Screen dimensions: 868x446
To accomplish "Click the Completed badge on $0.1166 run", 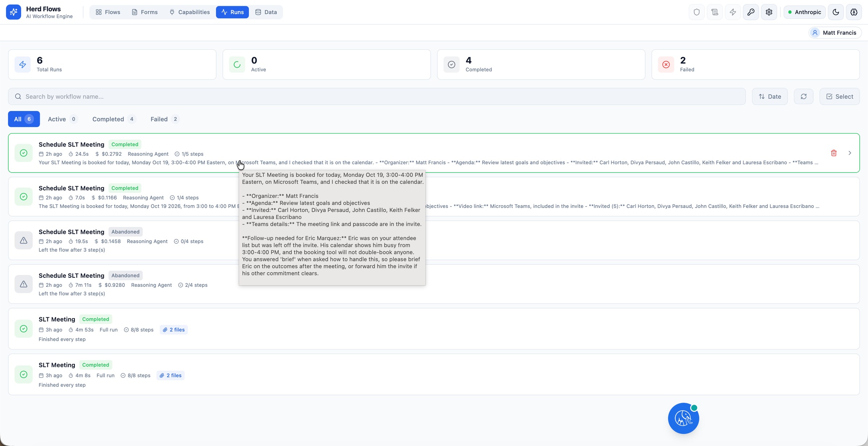I will point(125,188).
